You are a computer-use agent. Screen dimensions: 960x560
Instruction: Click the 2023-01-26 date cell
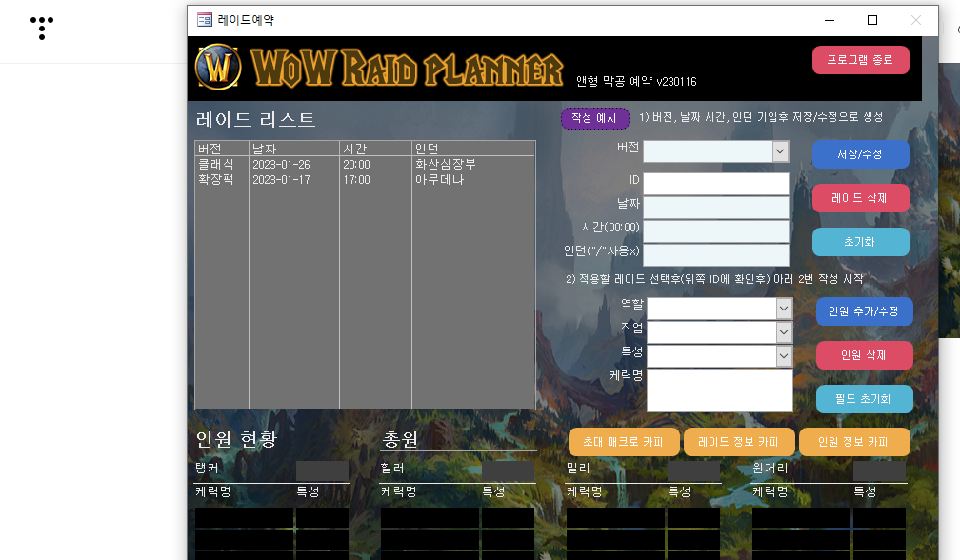pyautogui.click(x=281, y=165)
